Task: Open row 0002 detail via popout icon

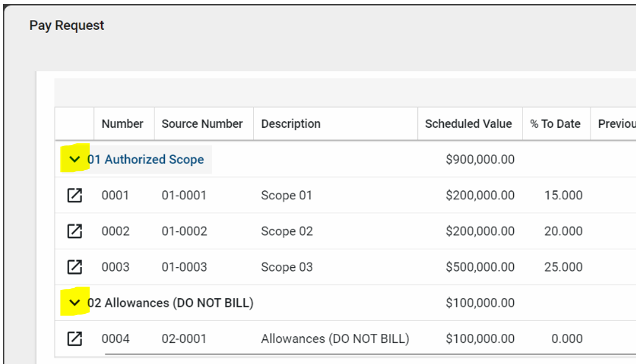Action: tap(74, 231)
